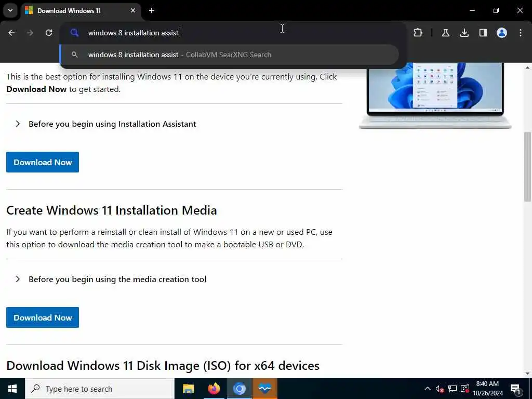
Task: Click the Windows 11 laptop image
Action: pos(435,96)
